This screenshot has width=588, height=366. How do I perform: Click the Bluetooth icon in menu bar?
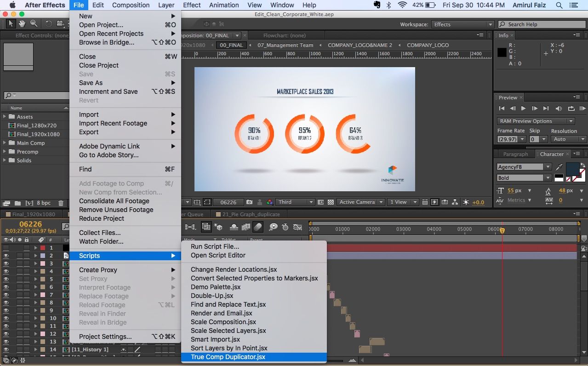pyautogui.click(x=389, y=5)
